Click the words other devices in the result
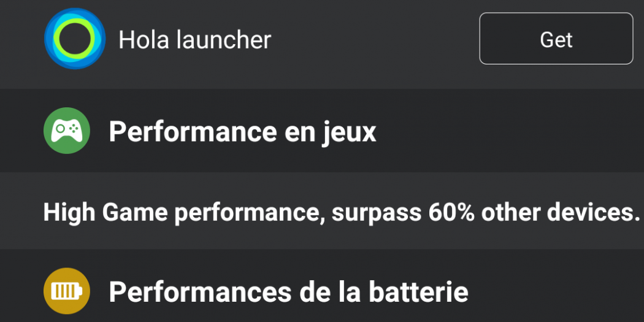The height and width of the screenshot is (322, 644). [x=557, y=212]
